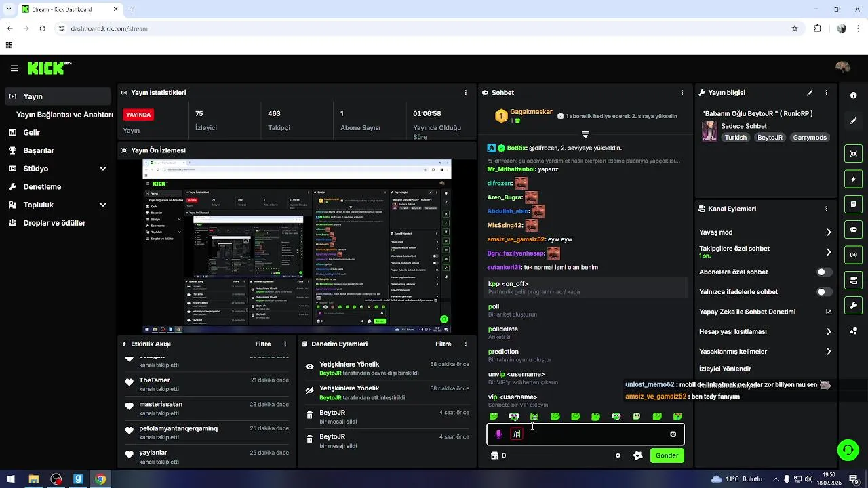Image resolution: width=868 pixels, height=488 pixels.
Task: Expand Hesap yaşı kısıtlaması arrow
Action: pos(828,332)
